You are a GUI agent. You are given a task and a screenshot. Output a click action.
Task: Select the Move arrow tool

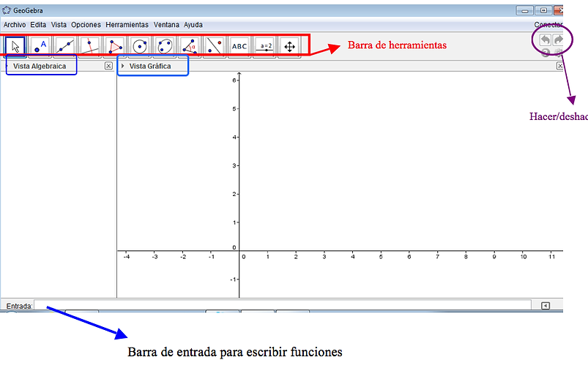[15, 47]
